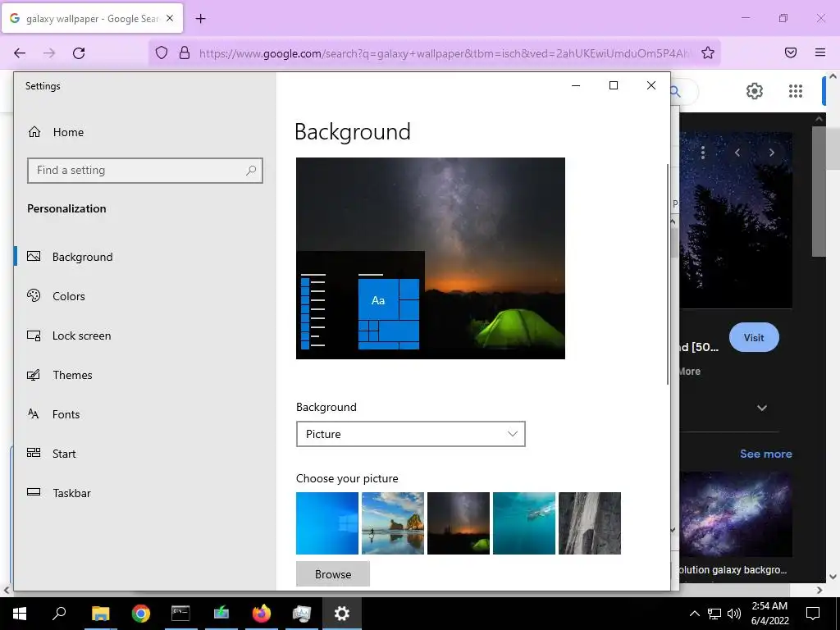
Task: Click the search icon in Find a setting
Action: click(251, 171)
